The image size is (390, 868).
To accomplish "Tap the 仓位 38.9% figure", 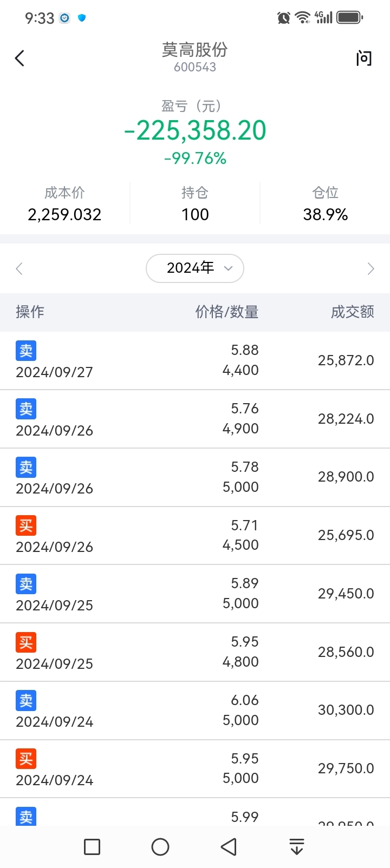I will coord(325,214).
